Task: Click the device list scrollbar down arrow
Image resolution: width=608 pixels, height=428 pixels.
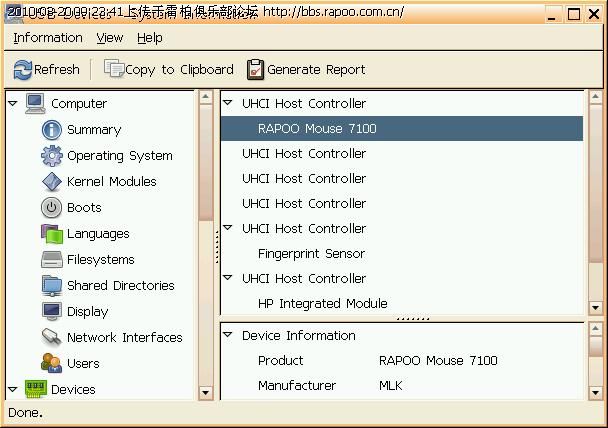Action: (x=596, y=308)
